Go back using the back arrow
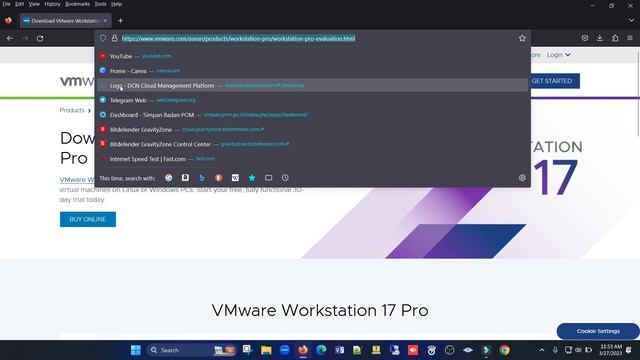640x360 pixels. 10,38
